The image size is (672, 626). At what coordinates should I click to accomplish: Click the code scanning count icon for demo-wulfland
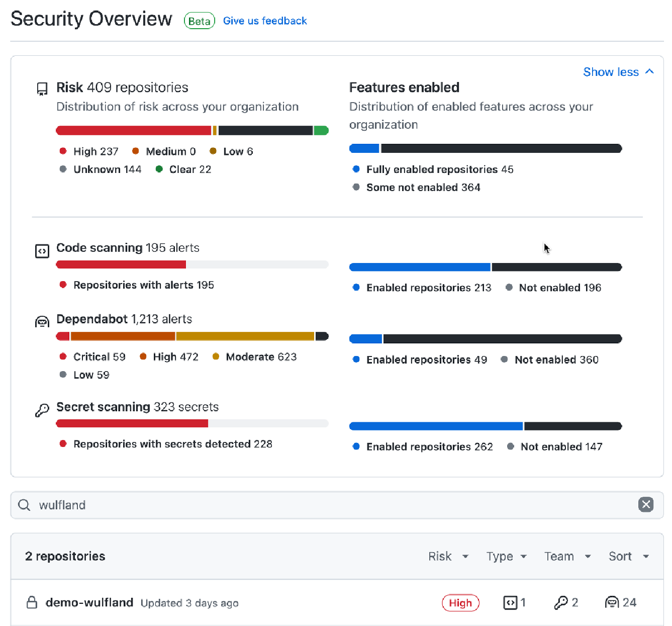click(510, 602)
